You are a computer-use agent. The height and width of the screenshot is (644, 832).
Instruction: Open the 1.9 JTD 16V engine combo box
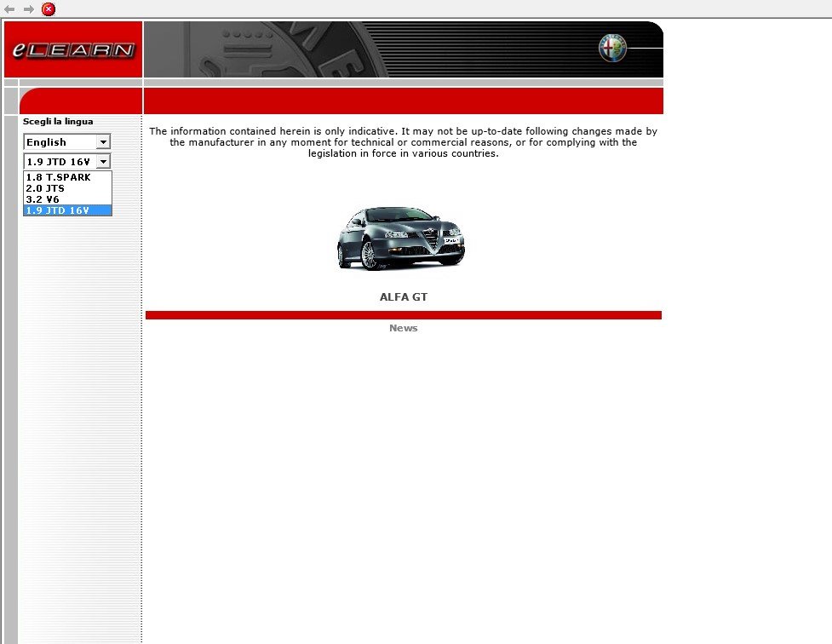67,161
